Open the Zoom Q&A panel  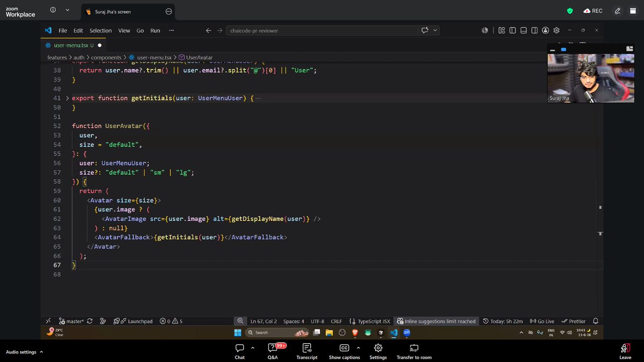[273, 351]
